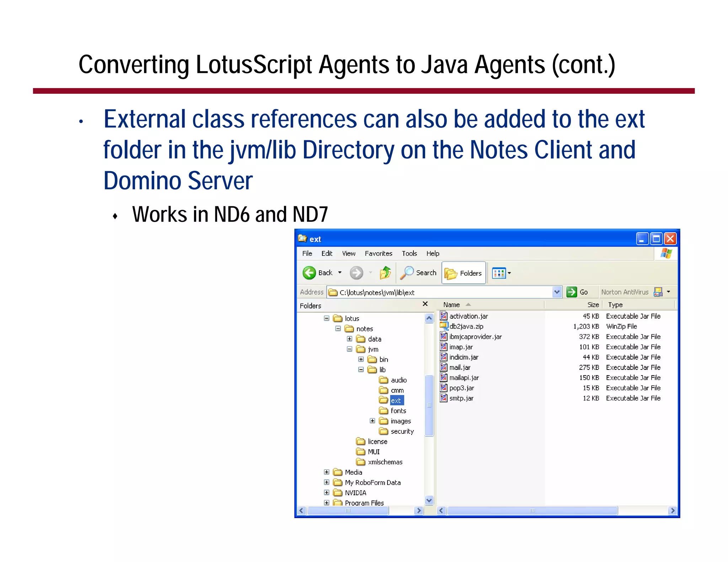Select the db2java.zip WinZip file icon
The height and width of the screenshot is (562, 728).
click(444, 326)
